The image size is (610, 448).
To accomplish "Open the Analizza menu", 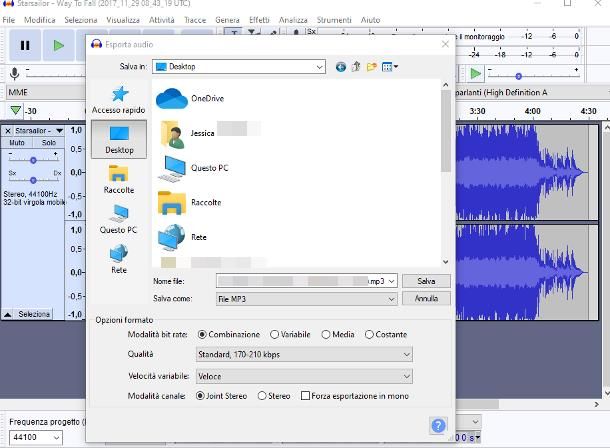I will point(293,20).
